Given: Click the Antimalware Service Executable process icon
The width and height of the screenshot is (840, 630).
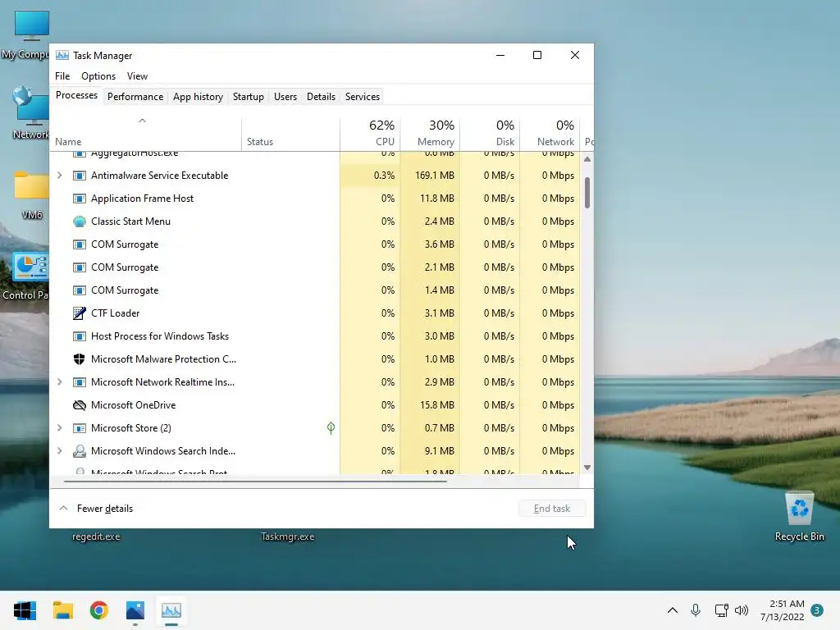Looking at the screenshot, I should [80, 176].
